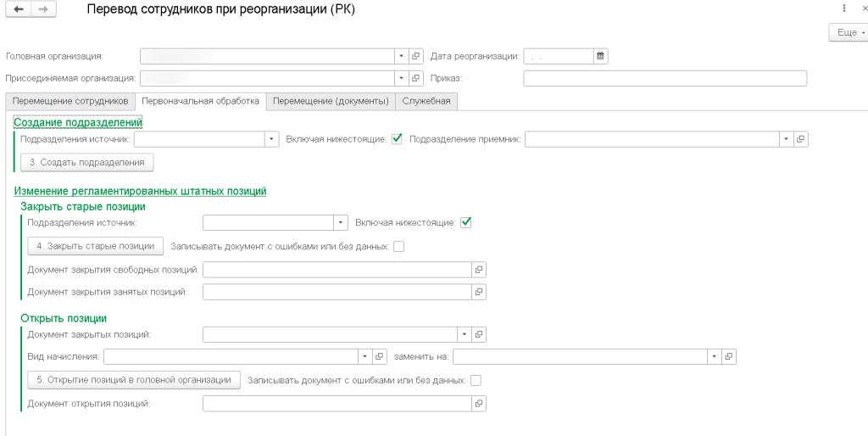Open the Головная организация record icon
868x436 pixels.
(x=415, y=56)
